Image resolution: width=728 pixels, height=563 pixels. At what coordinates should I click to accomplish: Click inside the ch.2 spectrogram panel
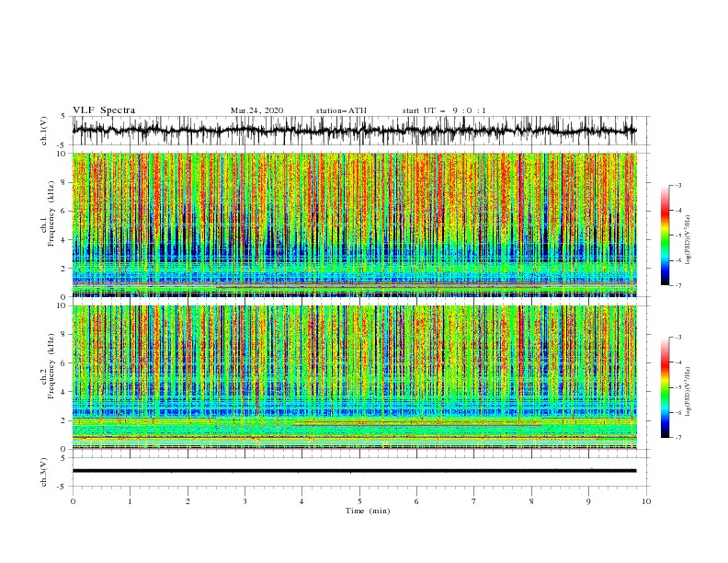[x=354, y=377]
